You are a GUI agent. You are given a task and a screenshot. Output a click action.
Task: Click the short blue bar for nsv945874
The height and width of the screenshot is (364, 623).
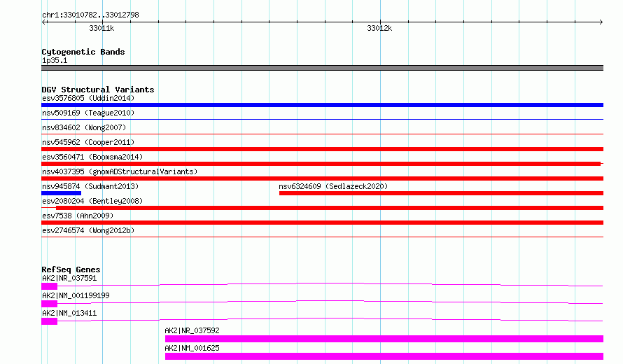[61, 193]
